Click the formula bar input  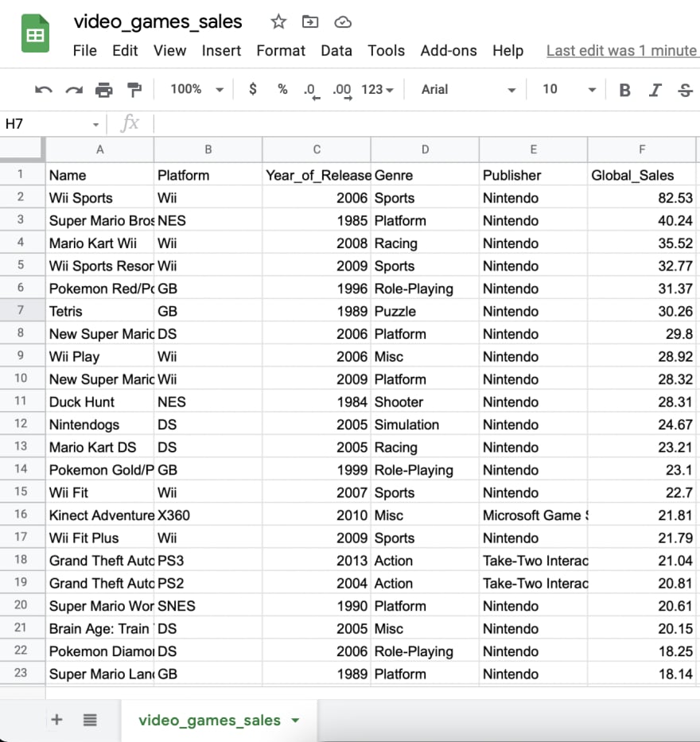[x=426, y=124]
